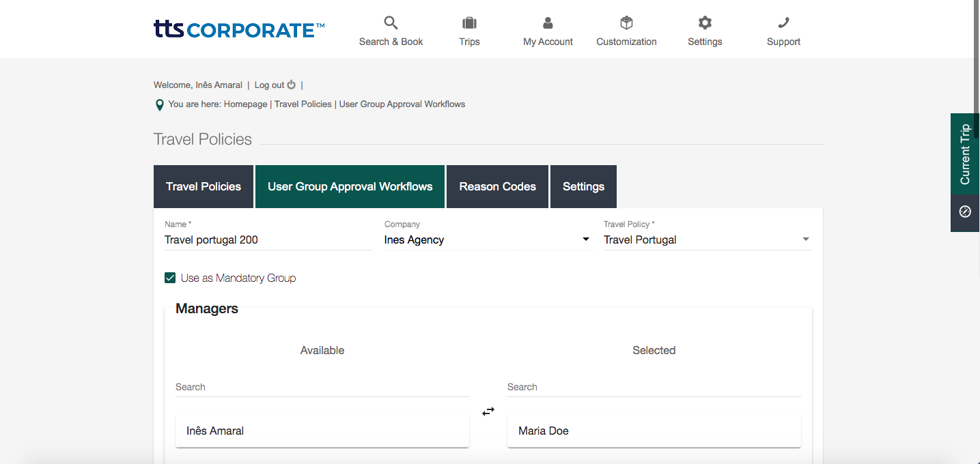980x464 pixels.
Task: Click the Support phone icon
Action: point(783,23)
